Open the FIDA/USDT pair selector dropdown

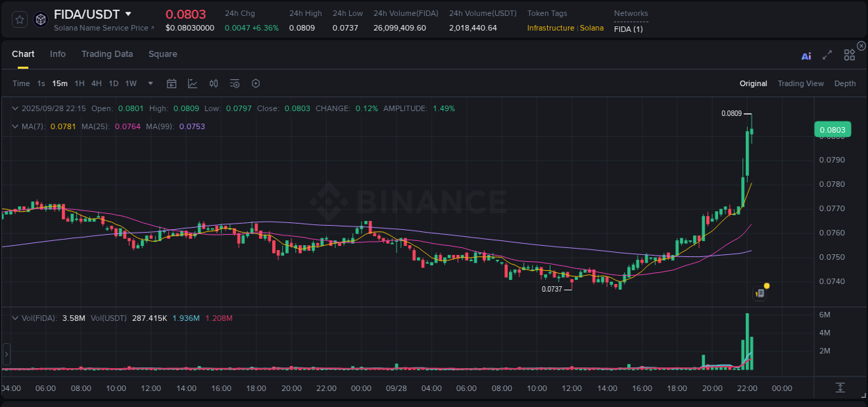point(128,13)
